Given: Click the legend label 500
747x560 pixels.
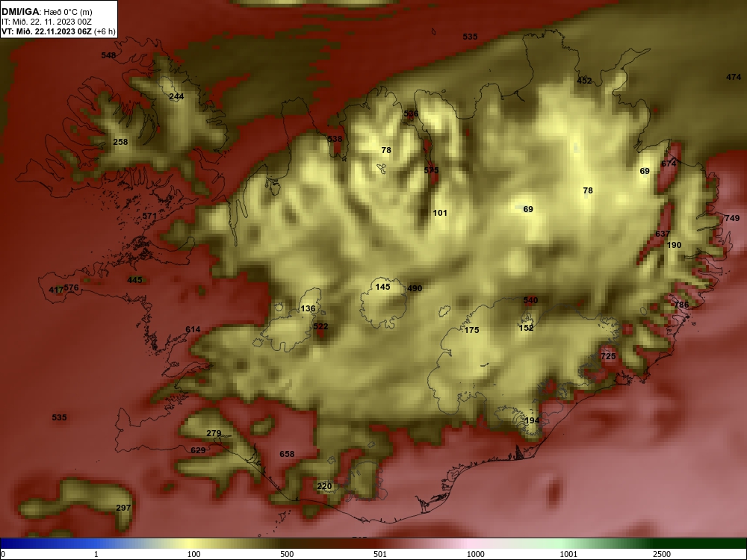Looking at the screenshot, I should coord(288,554).
